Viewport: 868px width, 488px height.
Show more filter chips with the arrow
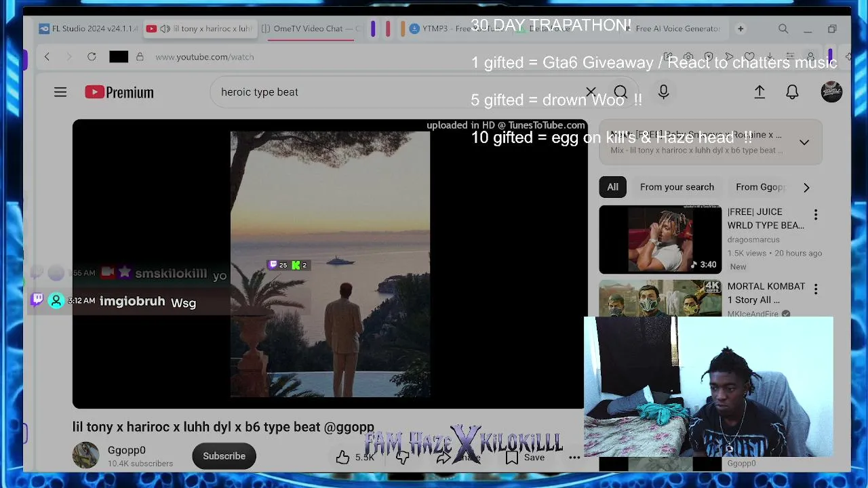pyautogui.click(x=806, y=187)
